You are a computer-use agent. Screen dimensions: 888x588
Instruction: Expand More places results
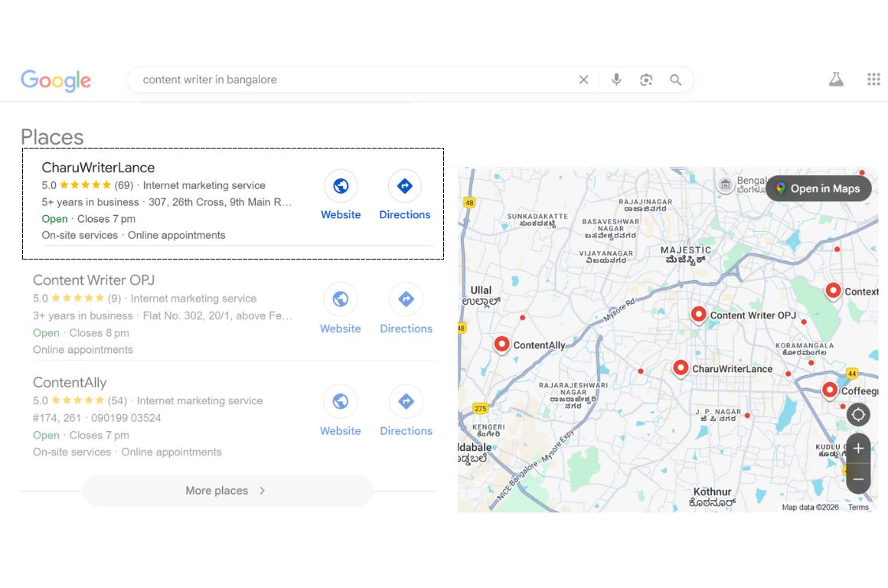click(226, 490)
